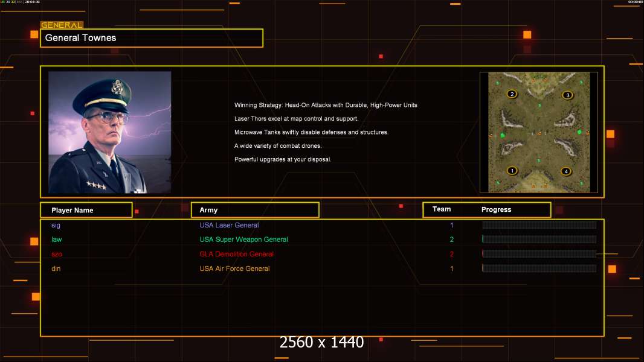Click the GENERAL label tag
Image resolution: width=644 pixels, height=362 pixels.
click(62, 25)
